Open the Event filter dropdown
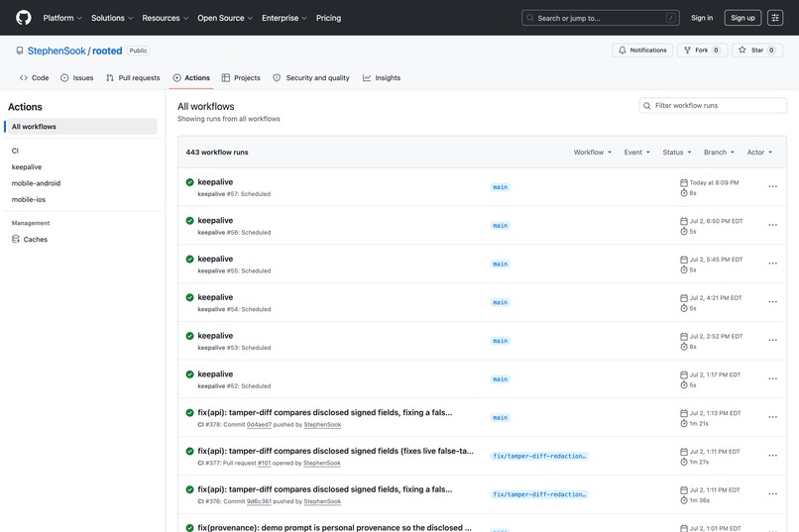The image size is (799, 532). click(637, 153)
